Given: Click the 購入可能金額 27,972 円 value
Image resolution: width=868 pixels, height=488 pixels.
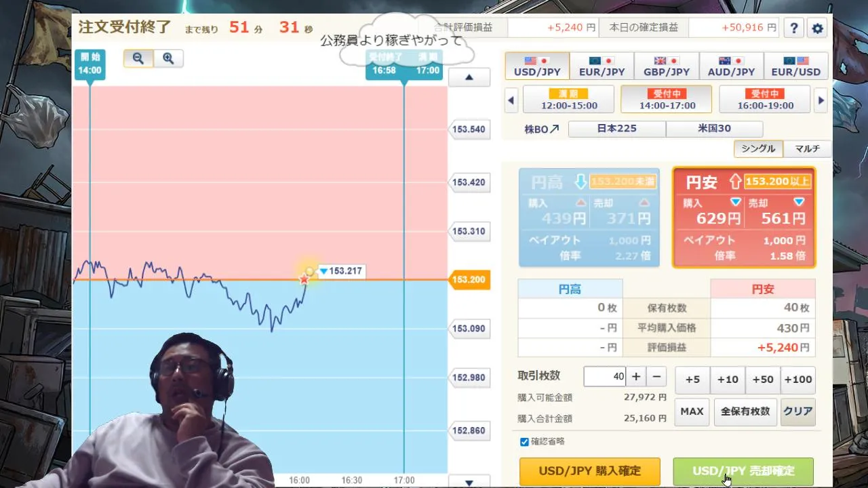Looking at the screenshot, I should [645, 397].
